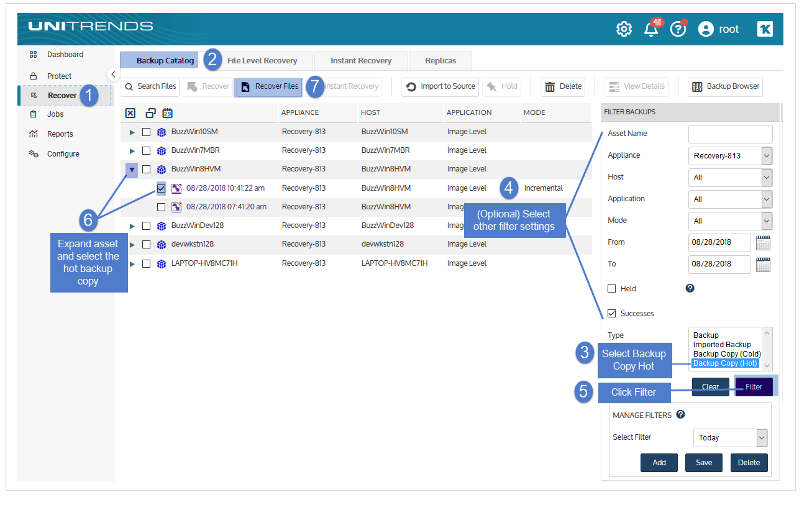Open the Backup Browser
Screen dimensions: 812x505
tap(725, 86)
